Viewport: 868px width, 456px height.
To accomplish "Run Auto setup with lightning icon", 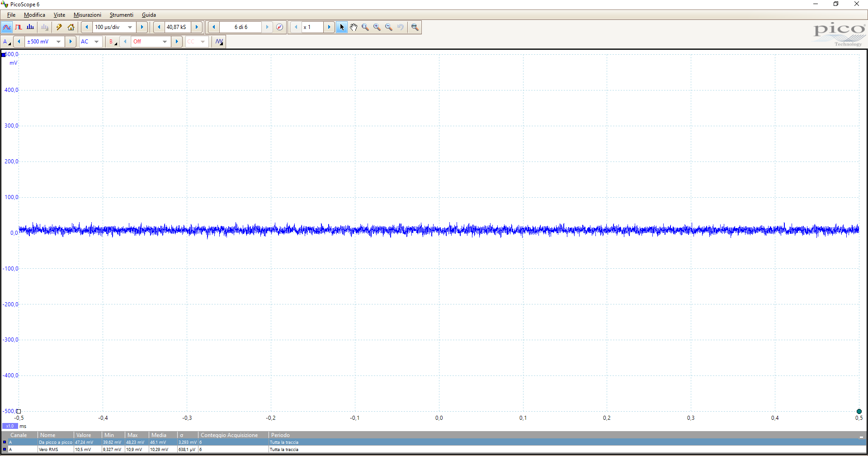I will [59, 27].
